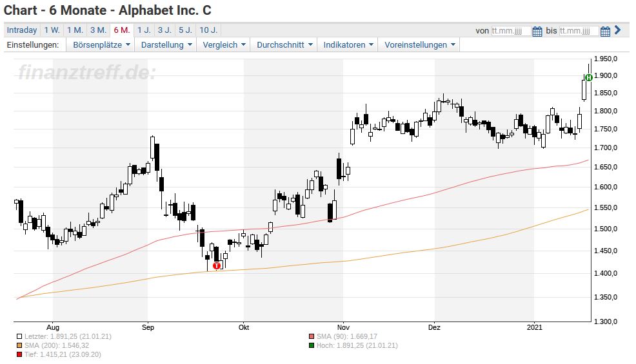Select the 3 J. timeframe tab

(x=164, y=30)
